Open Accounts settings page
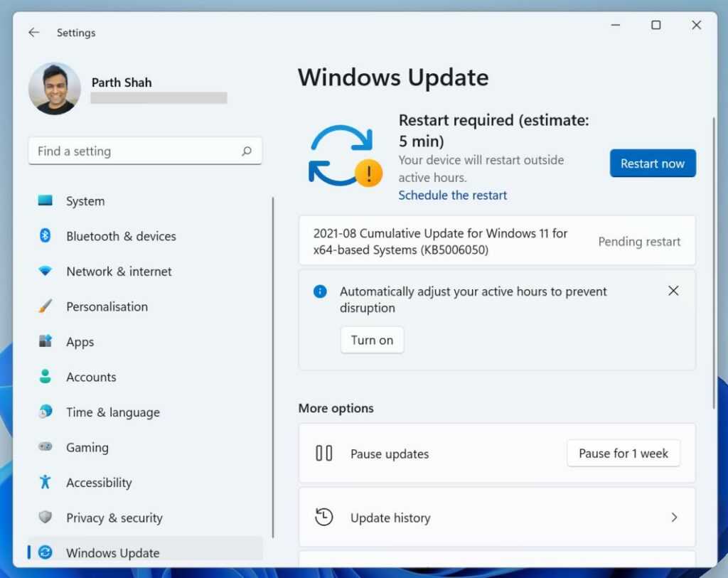Viewport: 728px width, 578px height. point(91,378)
